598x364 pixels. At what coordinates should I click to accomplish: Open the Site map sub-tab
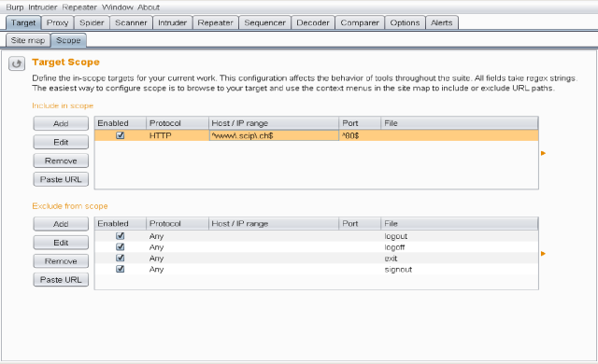coord(28,40)
